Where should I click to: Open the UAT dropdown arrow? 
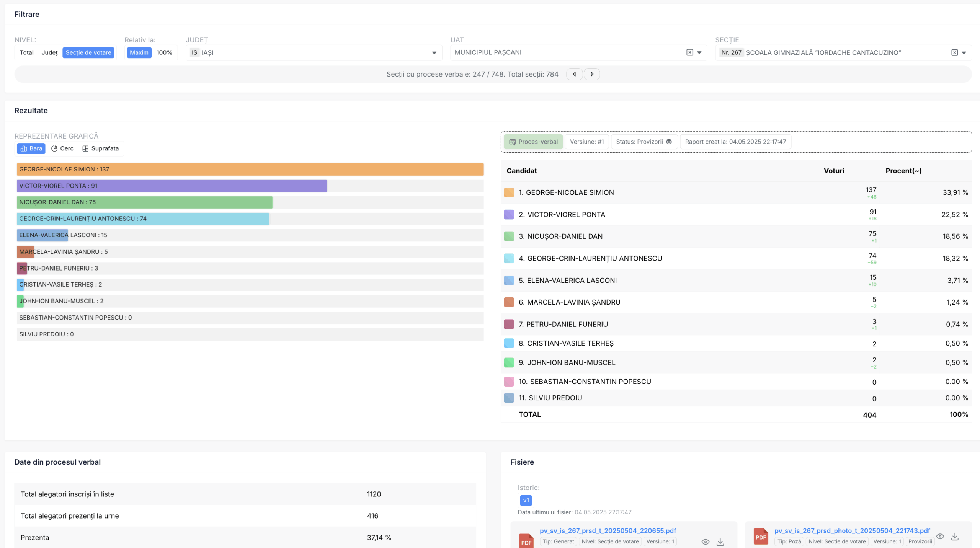699,53
